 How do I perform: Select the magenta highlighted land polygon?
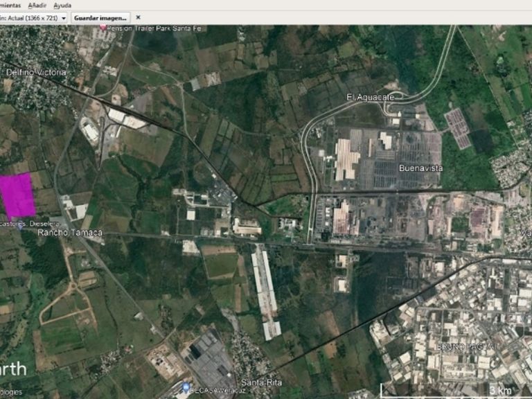pyautogui.click(x=18, y=195)
